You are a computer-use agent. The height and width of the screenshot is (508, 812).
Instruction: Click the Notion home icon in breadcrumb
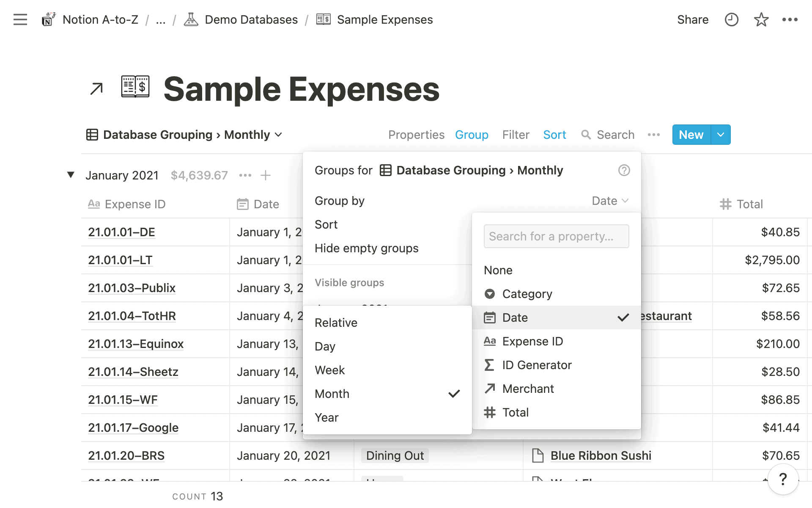click(x=48, y=19)
